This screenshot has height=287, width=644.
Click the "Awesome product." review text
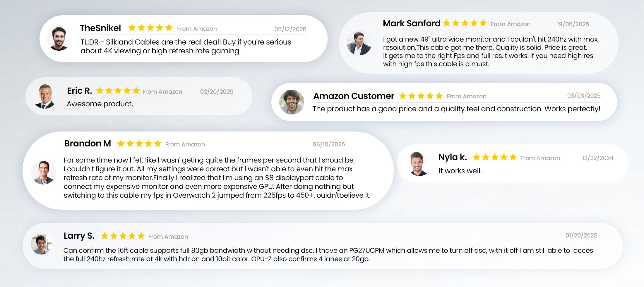point(100,104)
